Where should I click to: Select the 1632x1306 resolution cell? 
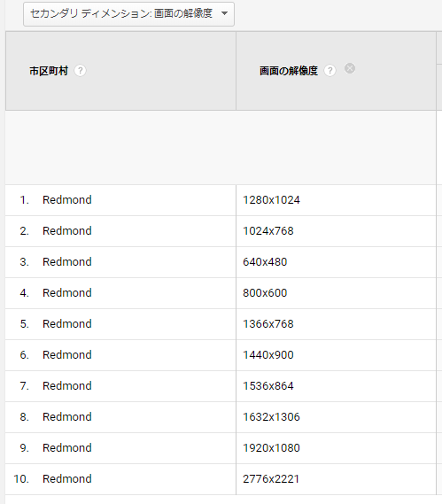click(x=336, y=417)
